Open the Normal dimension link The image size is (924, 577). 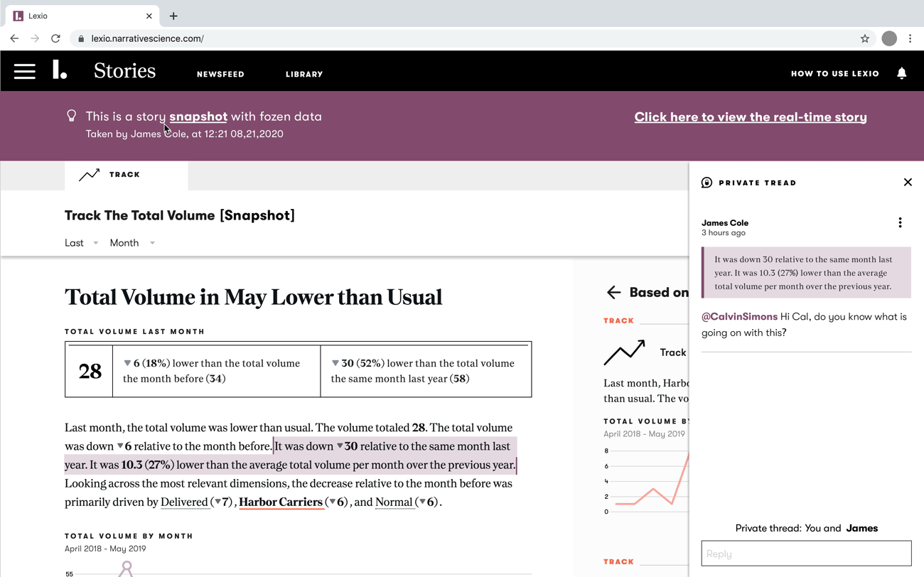[x=394, y=502]
